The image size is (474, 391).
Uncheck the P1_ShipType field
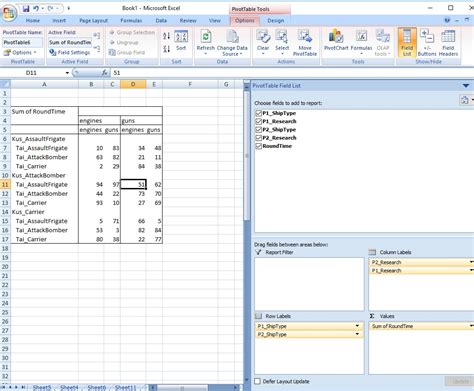tap(258, 113)
